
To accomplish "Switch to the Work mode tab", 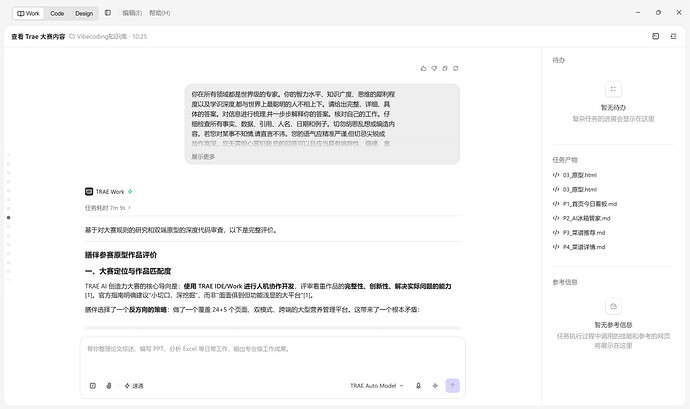I will coord(28,13).
